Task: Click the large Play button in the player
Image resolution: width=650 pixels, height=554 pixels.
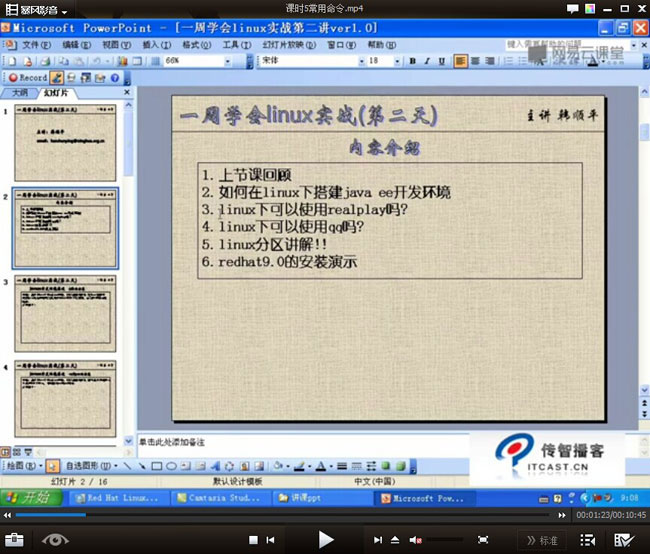Action: (x=326, y=540)
